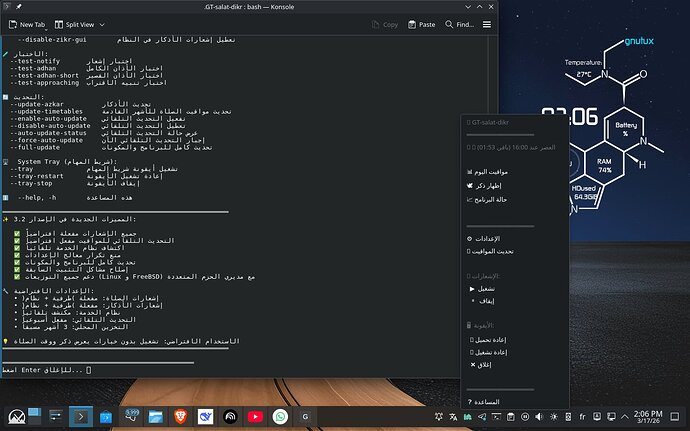Click the media pause tray icon
690x431 pixels.
(x=525, y=416)
